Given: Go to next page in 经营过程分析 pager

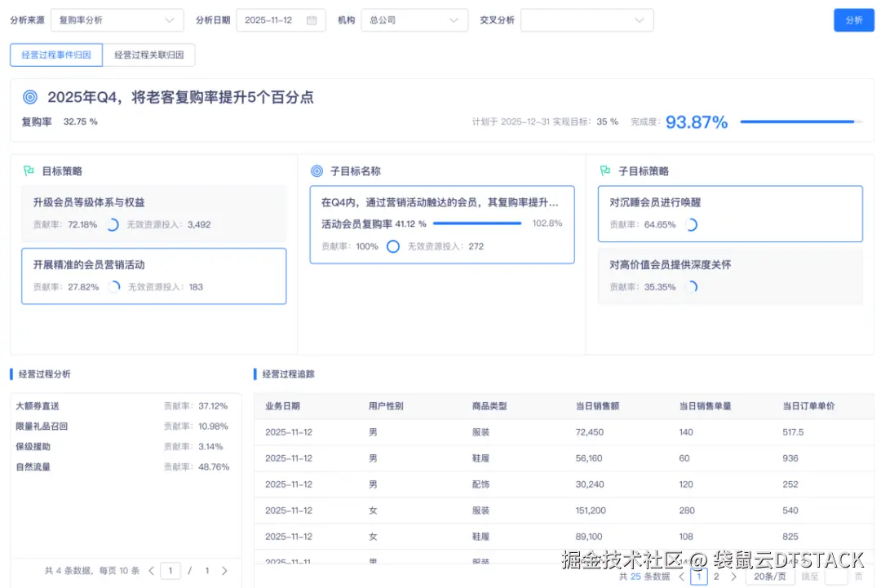Looking at the screenshot, I should click(224, 571).
